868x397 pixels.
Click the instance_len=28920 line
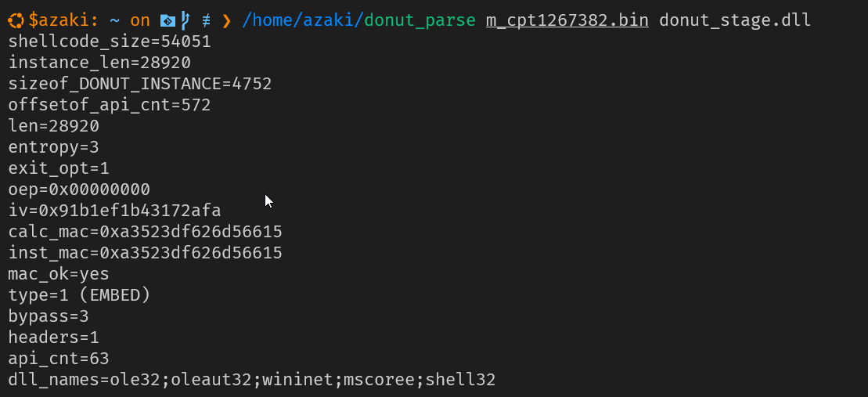coord(99,63)
